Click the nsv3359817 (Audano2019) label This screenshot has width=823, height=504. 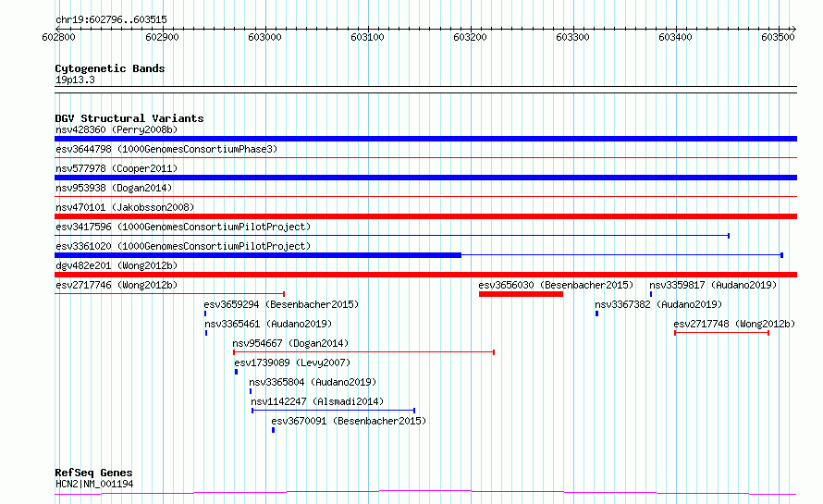[x=713, y=285]
